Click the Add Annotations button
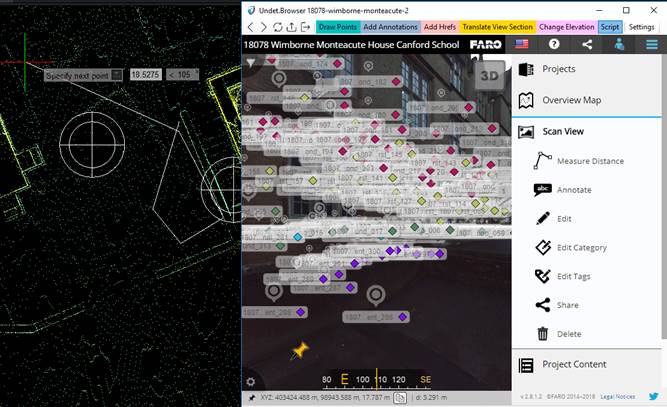The image size is (667, 407). [390, 27]
